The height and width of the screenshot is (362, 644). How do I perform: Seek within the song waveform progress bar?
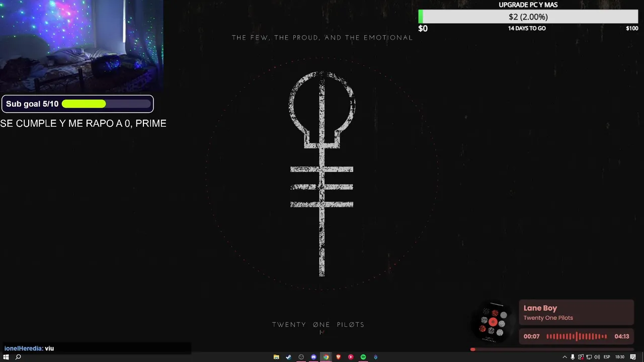pos(577,336)
